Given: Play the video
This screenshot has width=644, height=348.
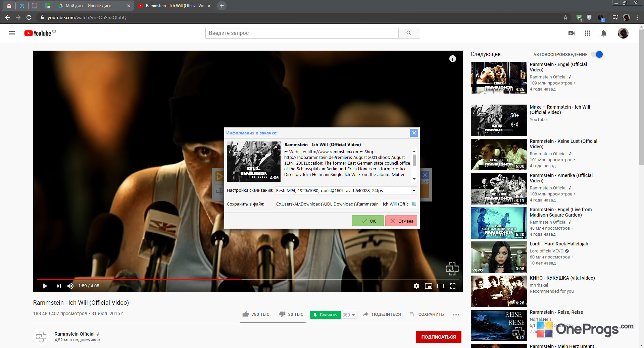Looking at the screenshot, I should tap(45, 286).
